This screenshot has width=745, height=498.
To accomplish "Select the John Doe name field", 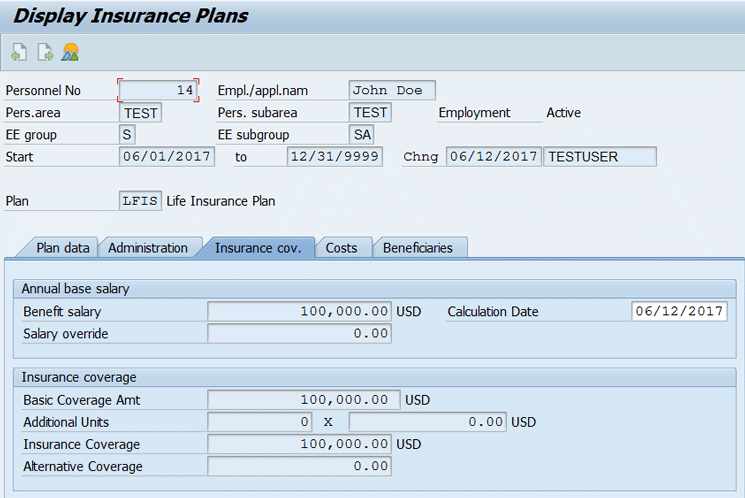I will click(x=392, y=90).
